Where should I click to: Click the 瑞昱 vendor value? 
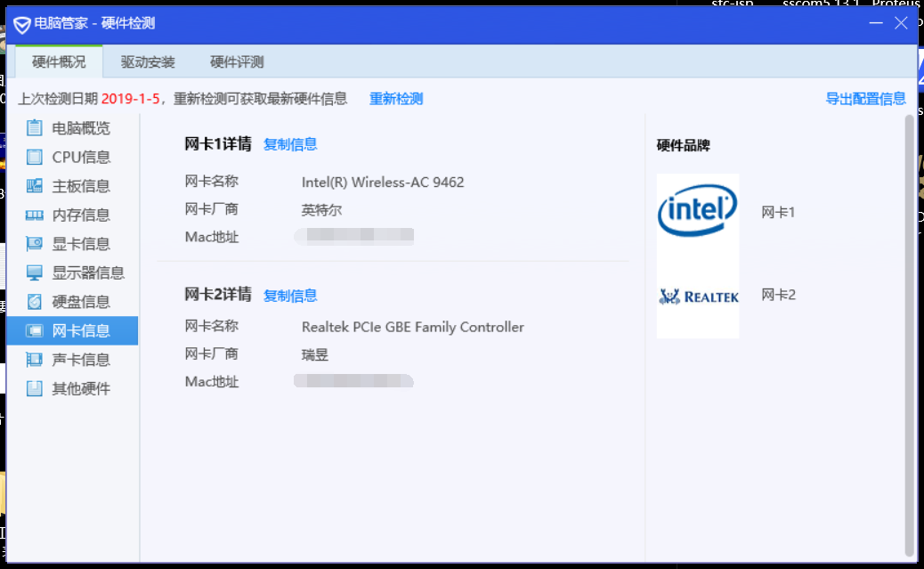point(315,355)
